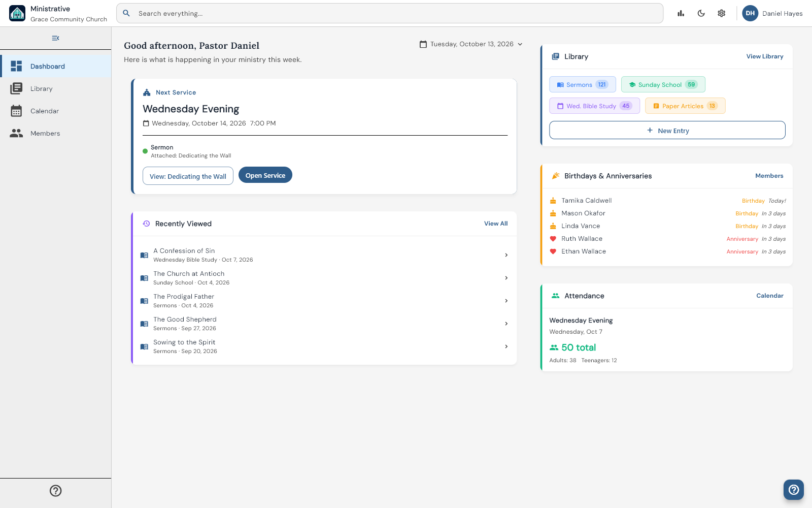Screen dimensions: 812x508
Task: Expand The Good Shepherd chevron
Action: (506, 324)
